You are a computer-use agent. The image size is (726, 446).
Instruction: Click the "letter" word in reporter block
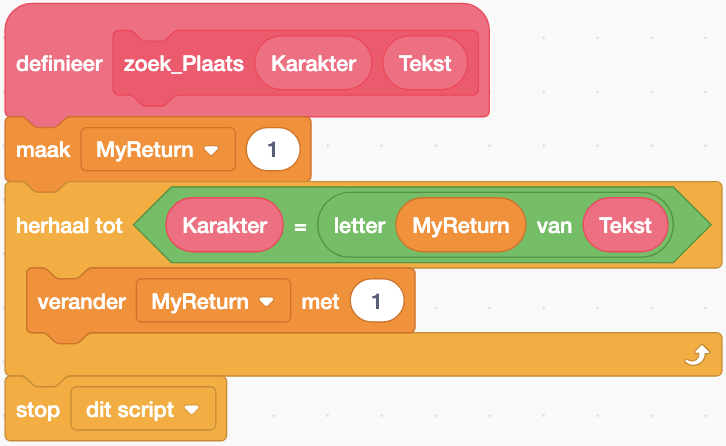[x=359, y=225]
